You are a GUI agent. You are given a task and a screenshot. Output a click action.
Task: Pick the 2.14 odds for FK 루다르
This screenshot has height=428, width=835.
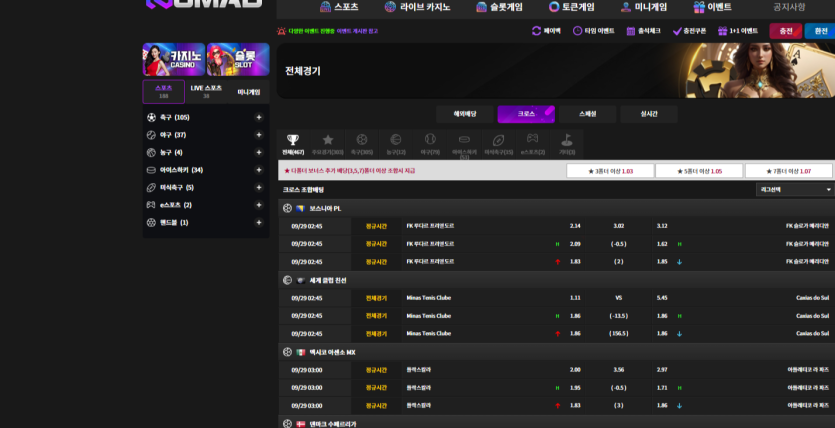point(575,226)
